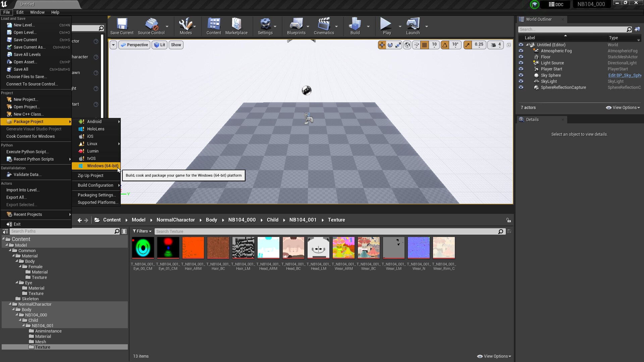This screenshot has width=644, height=362.
Task: Toggle grid snapping in viewport
Action: pyautogui.click(x=425, y=45)
